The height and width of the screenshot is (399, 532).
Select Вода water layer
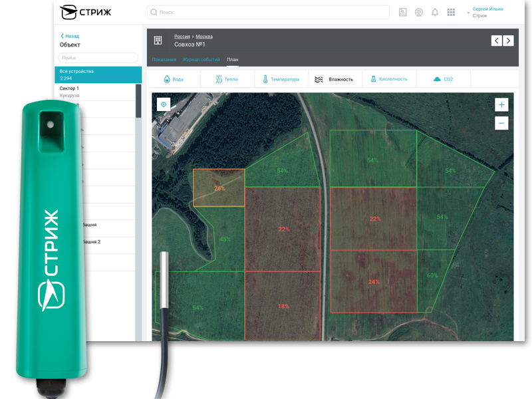point(174,79)
